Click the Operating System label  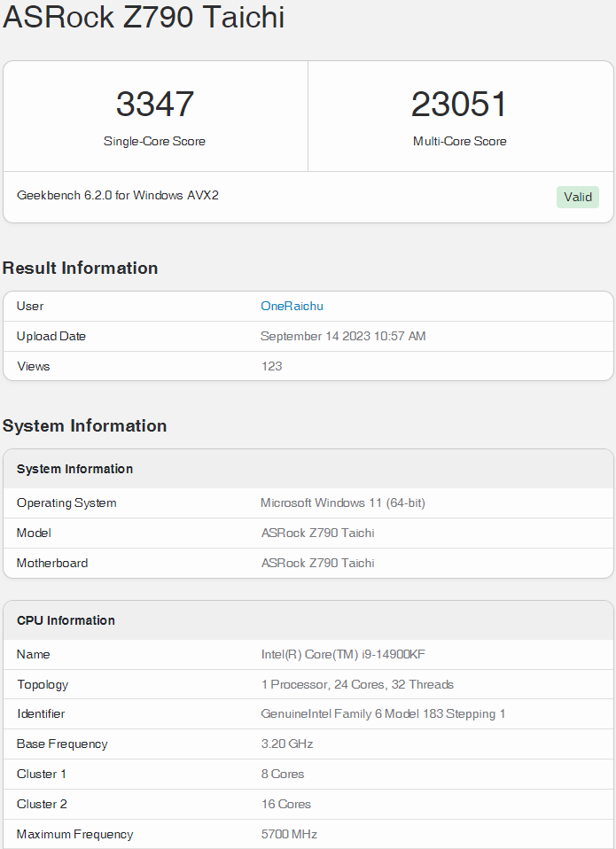tap(66, 503)
